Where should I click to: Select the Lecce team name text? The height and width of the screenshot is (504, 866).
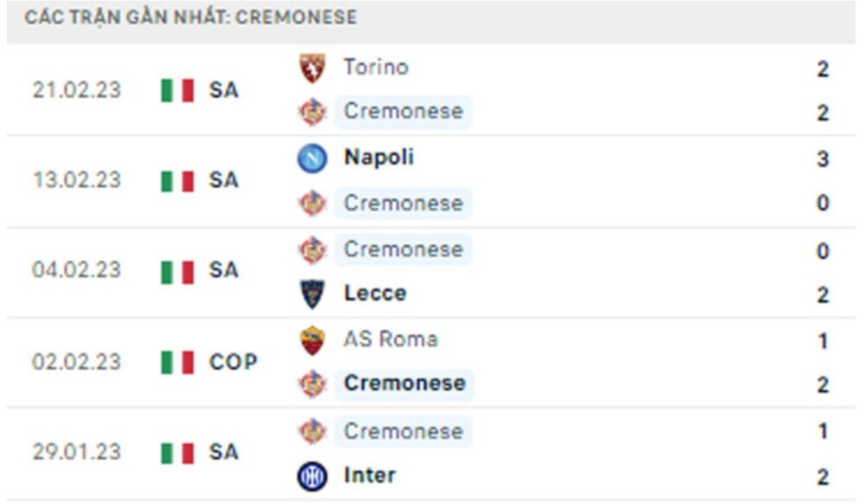[376, 292]
